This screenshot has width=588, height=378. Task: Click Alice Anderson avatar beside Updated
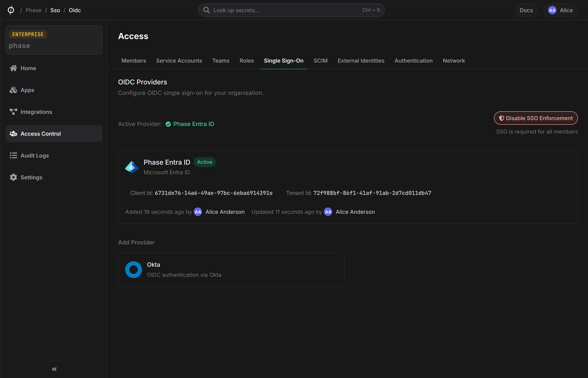(328, 212)
